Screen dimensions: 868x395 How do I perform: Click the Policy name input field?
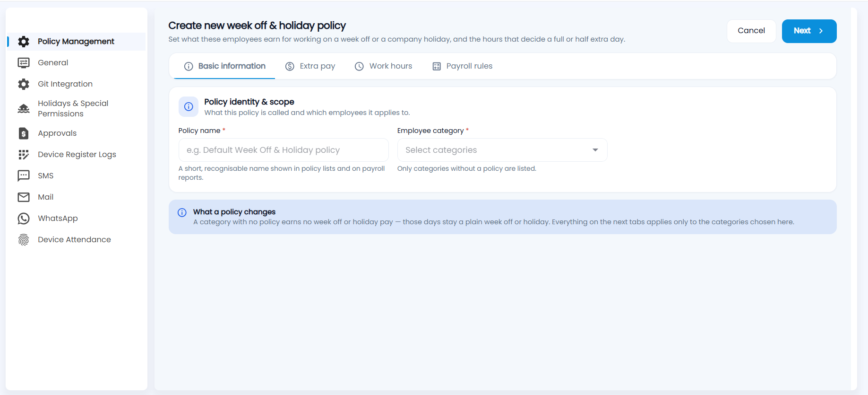[x=284, y=150]
